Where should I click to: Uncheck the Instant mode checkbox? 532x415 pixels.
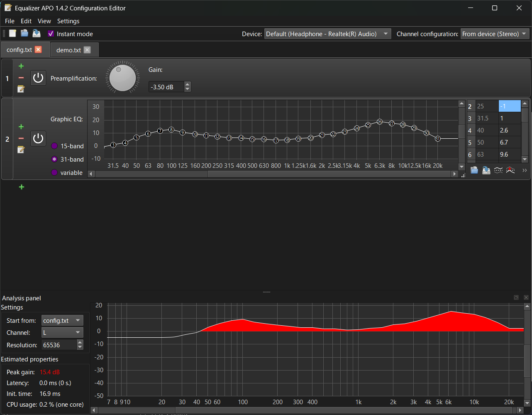click(x=51, y=34)
